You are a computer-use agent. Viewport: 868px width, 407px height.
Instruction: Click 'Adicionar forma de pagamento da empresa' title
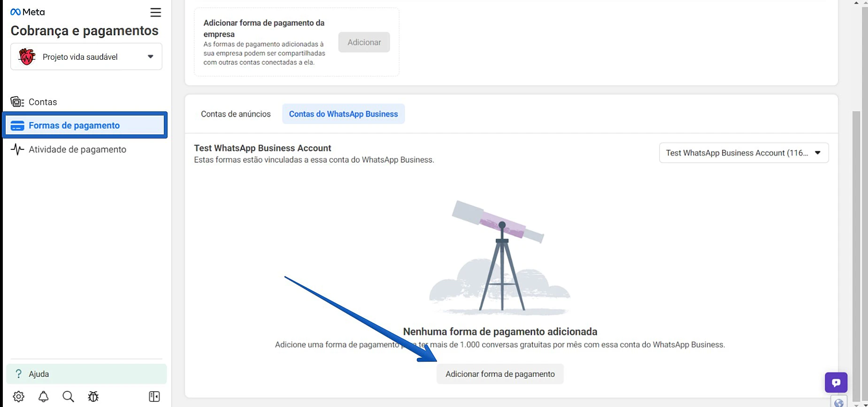pos(264,28)
